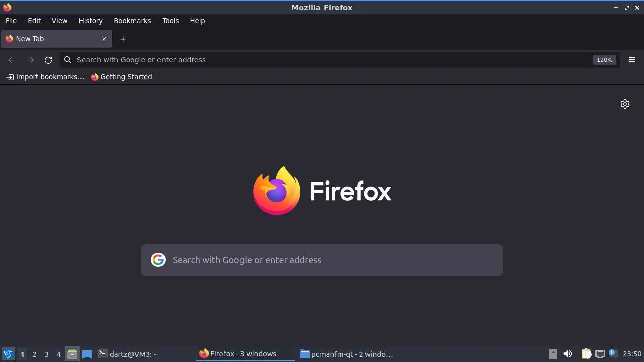Screen dimensions: 644x362
Task: Reload the current page
Action: (x=48, y=60)
